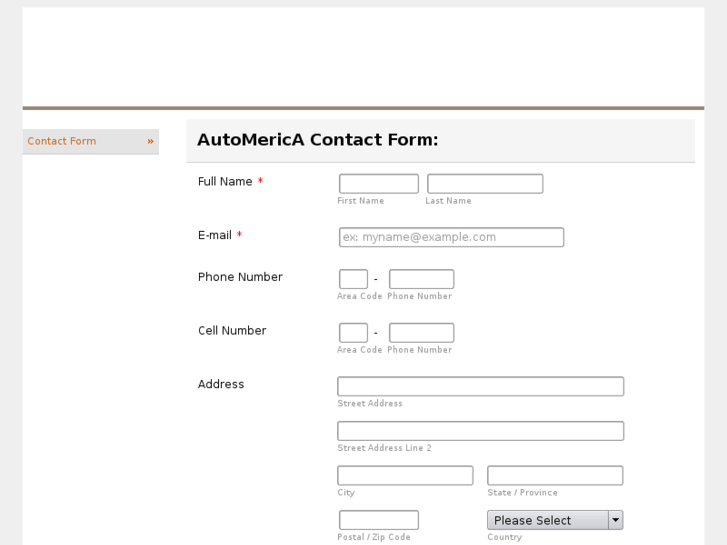Click the Country dropdown arrow button
The width and height of the screenshot is (727, 545).
tap(616, 520)
